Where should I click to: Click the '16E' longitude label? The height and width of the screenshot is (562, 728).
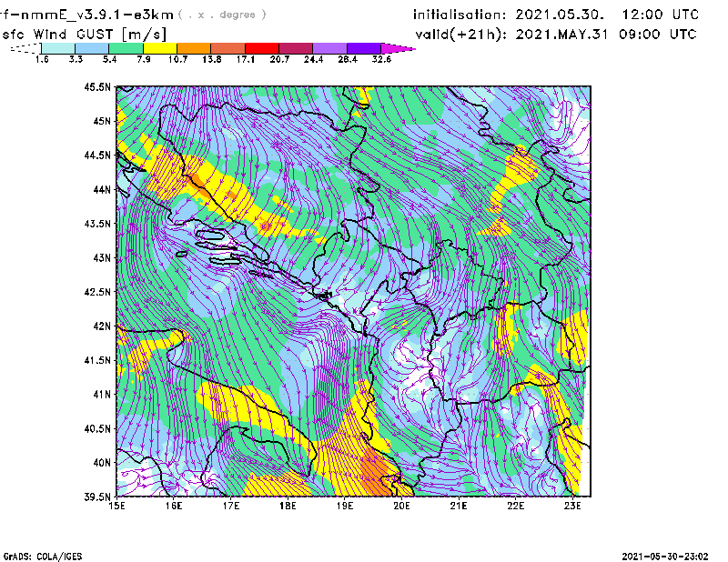174,506
